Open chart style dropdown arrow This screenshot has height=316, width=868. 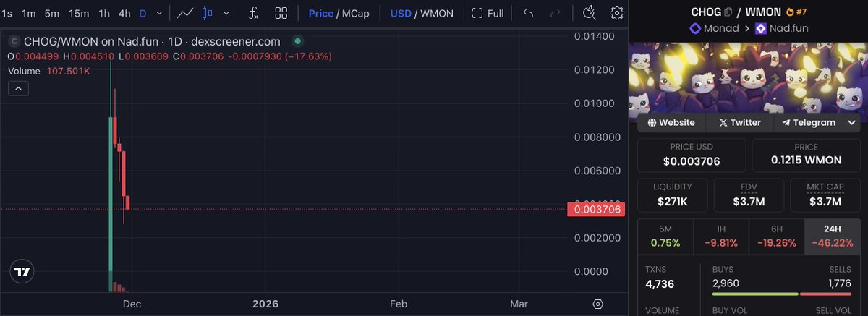(227, 13)
